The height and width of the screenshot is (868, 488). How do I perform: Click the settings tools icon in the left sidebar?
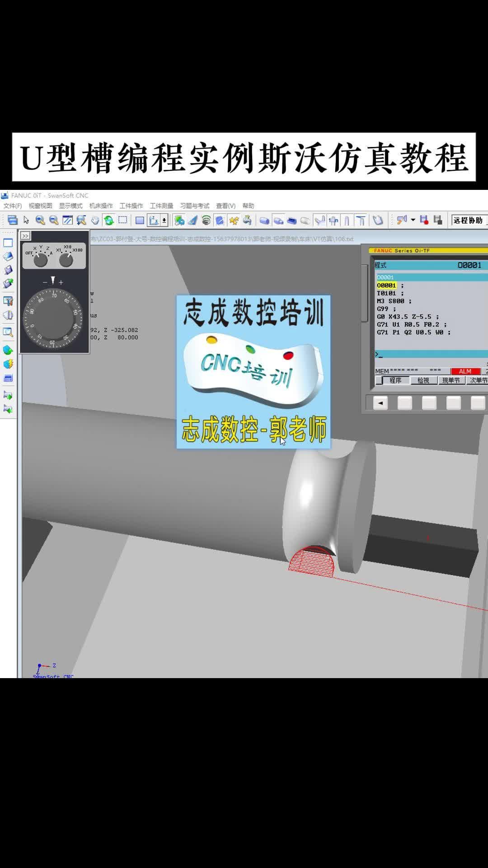(8, 301)
